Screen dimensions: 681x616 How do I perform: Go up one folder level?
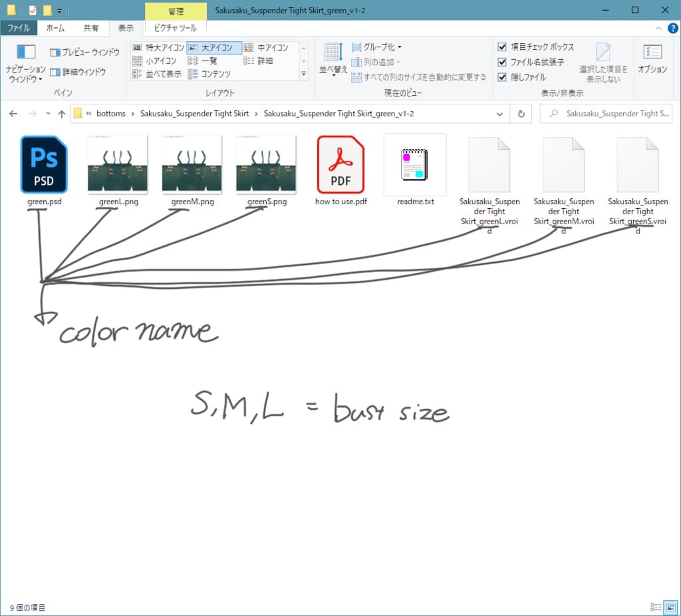click(62, 114)
